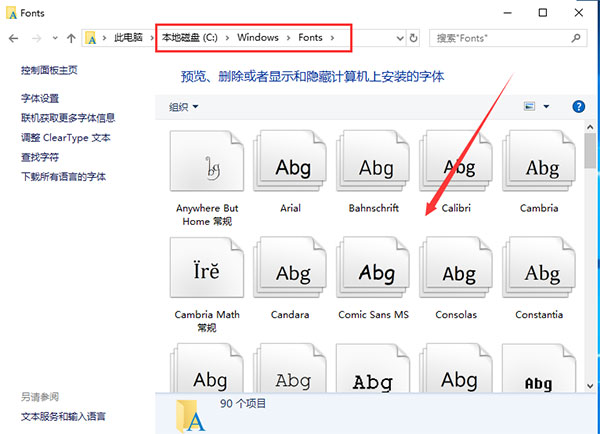600x434 pixels.
Task: Click the scrollbar down arrow
Action: [x=590, y=386]
